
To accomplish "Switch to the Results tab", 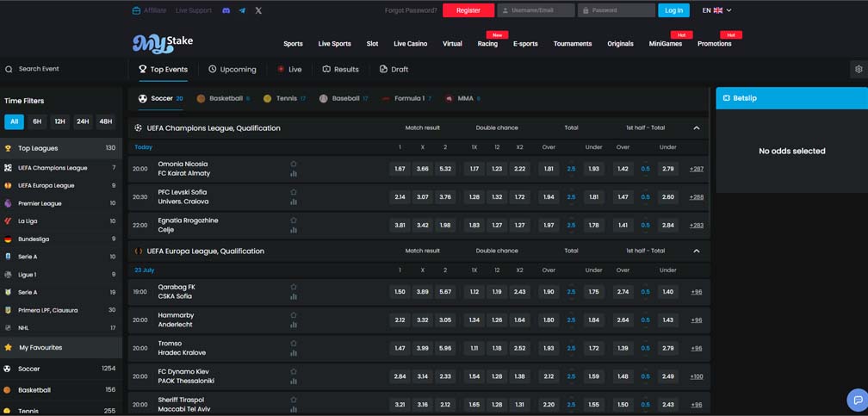I will click(340, 69).
